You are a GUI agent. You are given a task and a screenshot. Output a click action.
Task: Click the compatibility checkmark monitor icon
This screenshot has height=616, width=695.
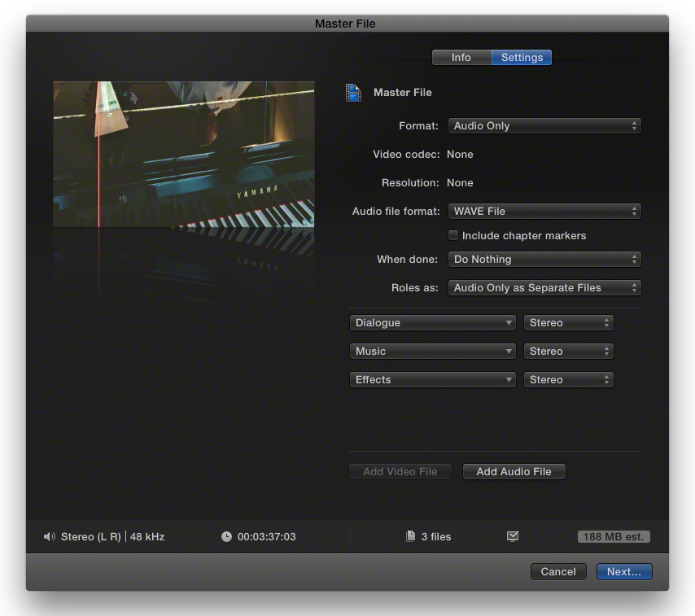pyautogui.click(x=513, y=536)
